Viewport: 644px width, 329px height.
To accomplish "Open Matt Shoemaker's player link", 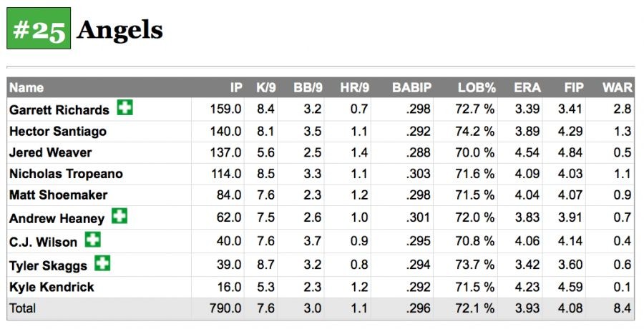I will tap(58, 195).
